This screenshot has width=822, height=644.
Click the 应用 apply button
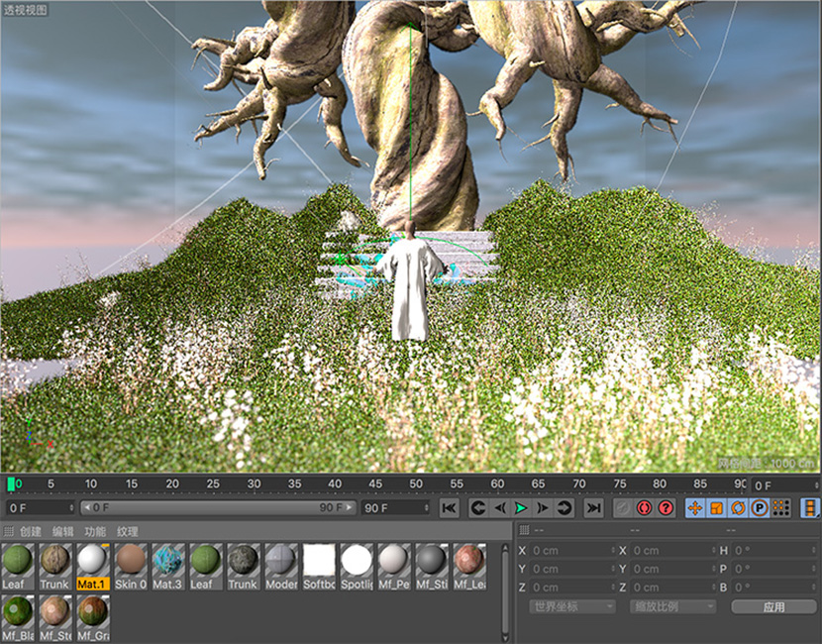click(773, 606)
